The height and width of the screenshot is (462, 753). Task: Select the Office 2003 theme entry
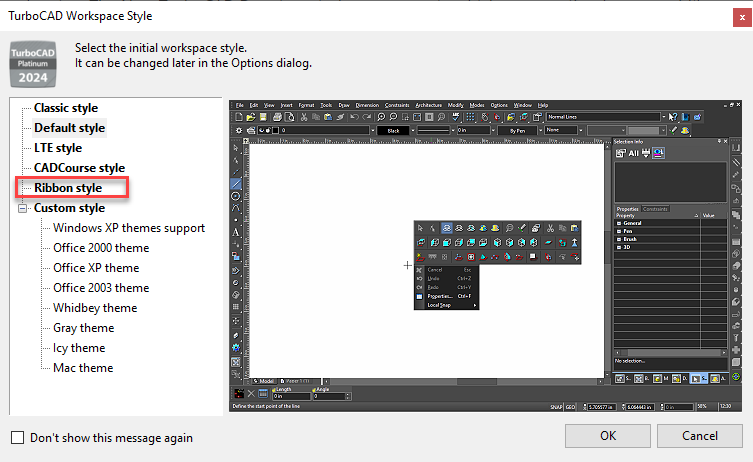click(x=101, y=288)
